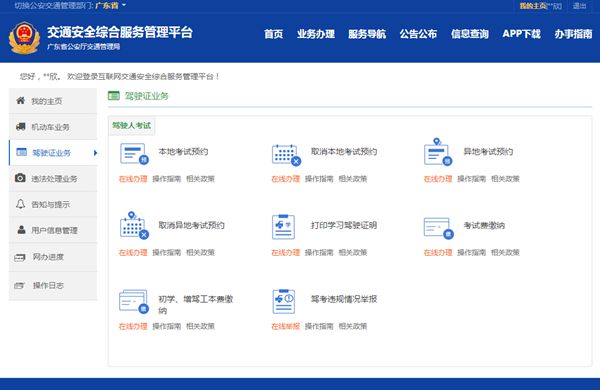Click 操作指南 under 本地考试预约
This screenshot has width=600, height=390.
coord(166,179)
